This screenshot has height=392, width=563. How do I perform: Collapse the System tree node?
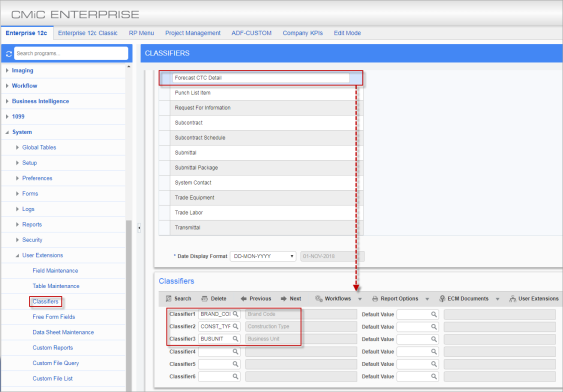pos(7,132)
